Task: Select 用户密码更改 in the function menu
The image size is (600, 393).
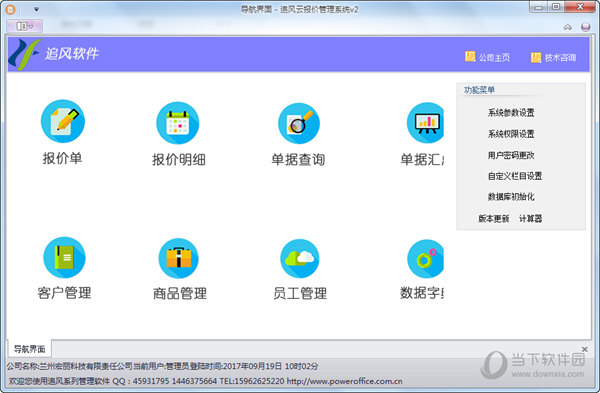Action: pos(511,155)
